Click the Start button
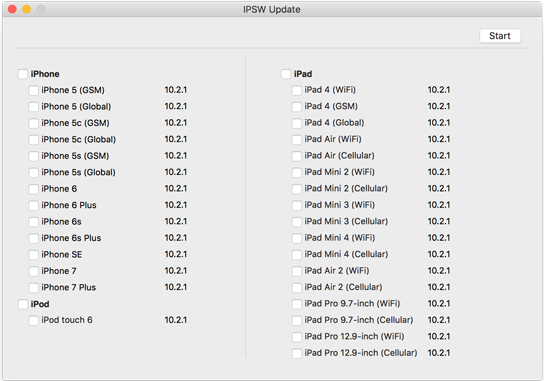Image resolution: width=544 pixels, height=381 pixels. pyautogui.click(x=500, y=36)
